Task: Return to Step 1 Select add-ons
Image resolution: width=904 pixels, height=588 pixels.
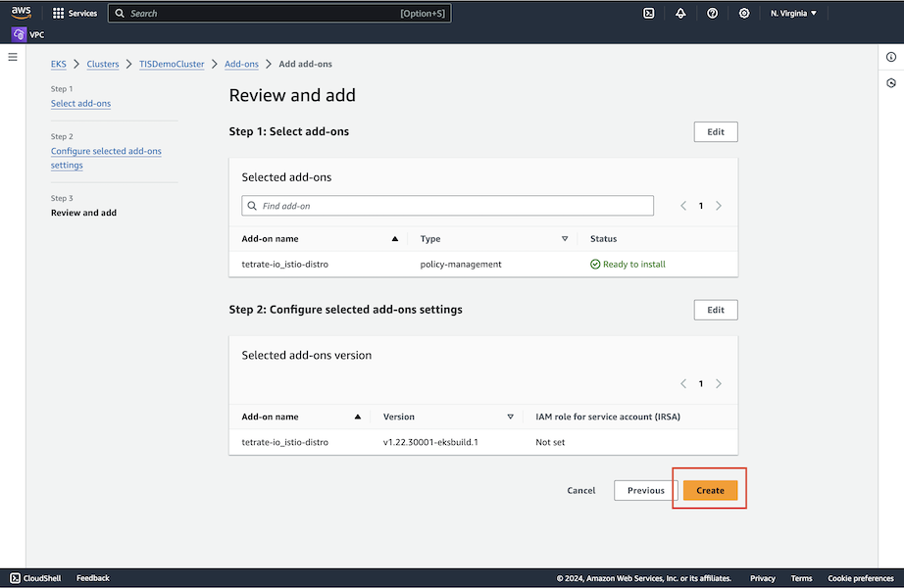Action: (80, 104)
